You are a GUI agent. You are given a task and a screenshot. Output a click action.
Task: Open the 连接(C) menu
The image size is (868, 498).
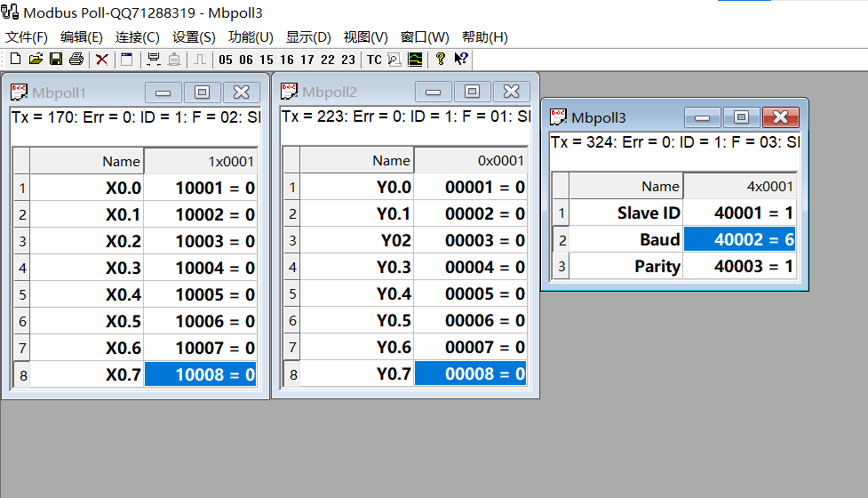pos(138,37)
